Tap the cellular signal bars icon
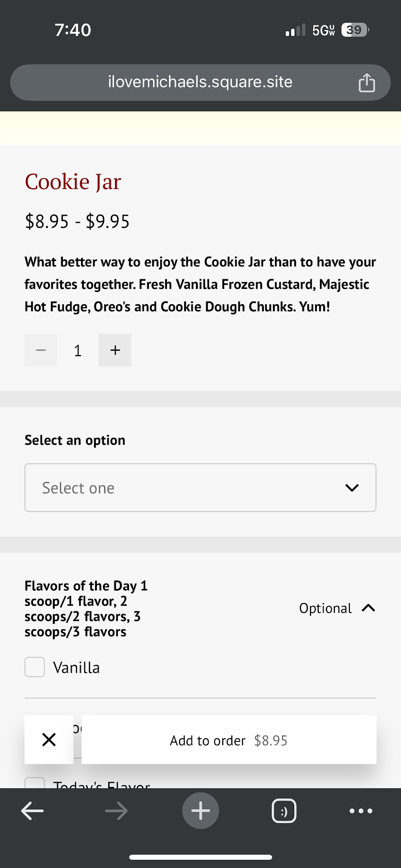Viewport: 401px width, 868px height. point(295,30)
